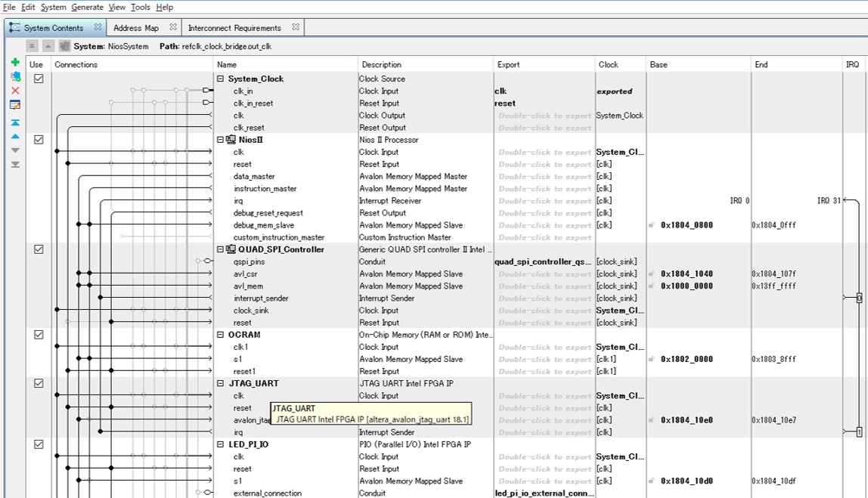This screenshot has width=868, height=498.
Task: Collapse the LED_PI_IO component rows
Action: tap(221, 444)
